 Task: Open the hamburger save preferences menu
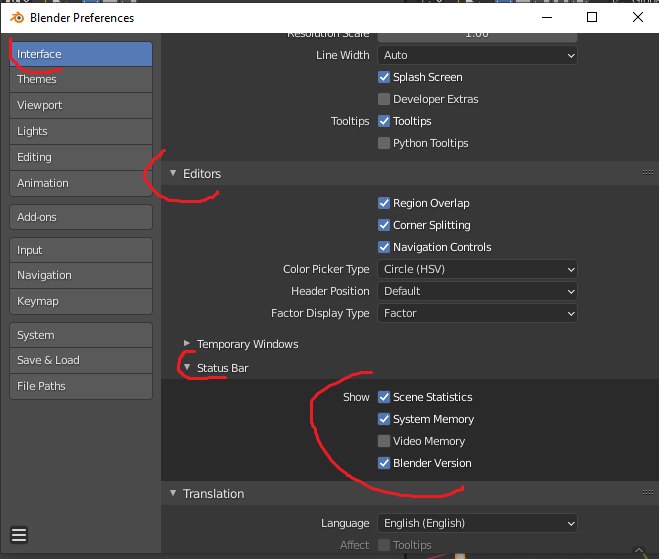tap(19, 535)
